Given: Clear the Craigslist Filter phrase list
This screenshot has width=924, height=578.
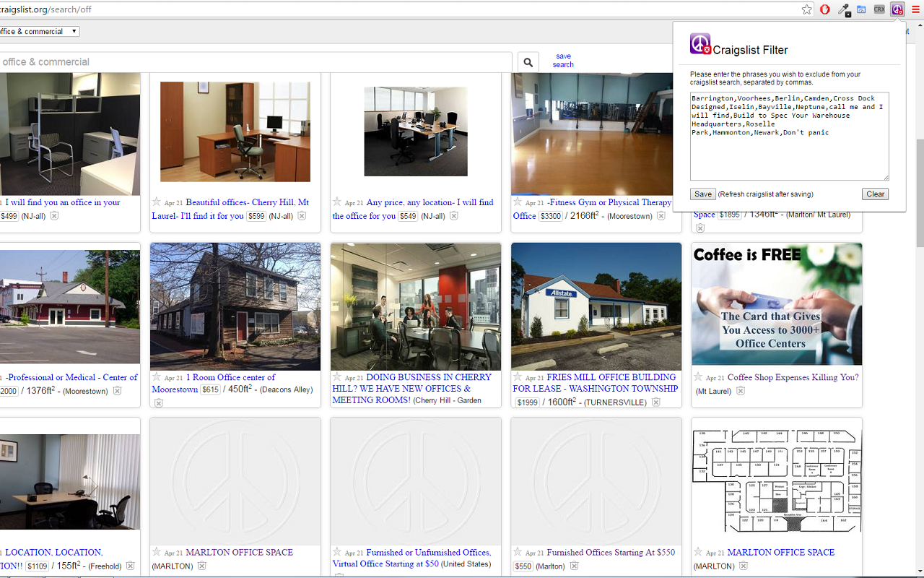Looking at the screenshot, I should click(875, 194).
